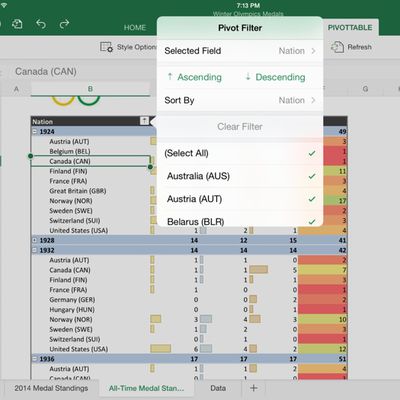Check the Wi-Fi status icon
Viewport: 400px width, 400px height.
tap(3, 5)
